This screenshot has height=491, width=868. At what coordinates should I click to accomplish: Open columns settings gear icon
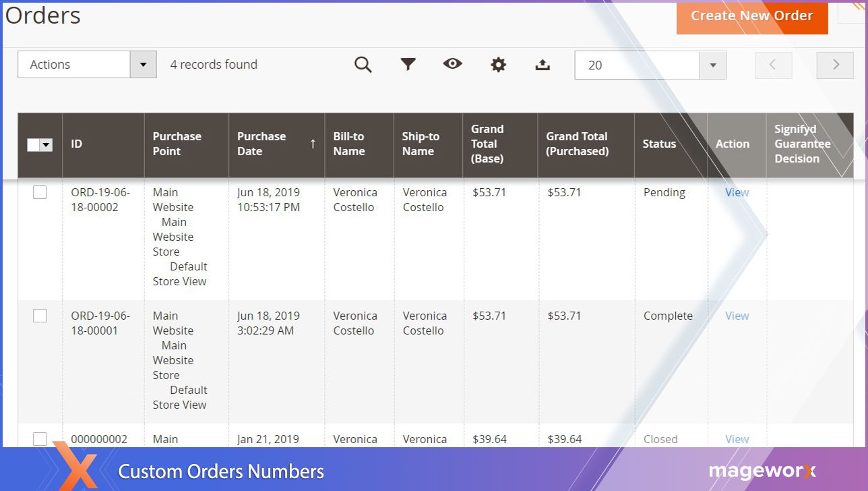[498, 65]
